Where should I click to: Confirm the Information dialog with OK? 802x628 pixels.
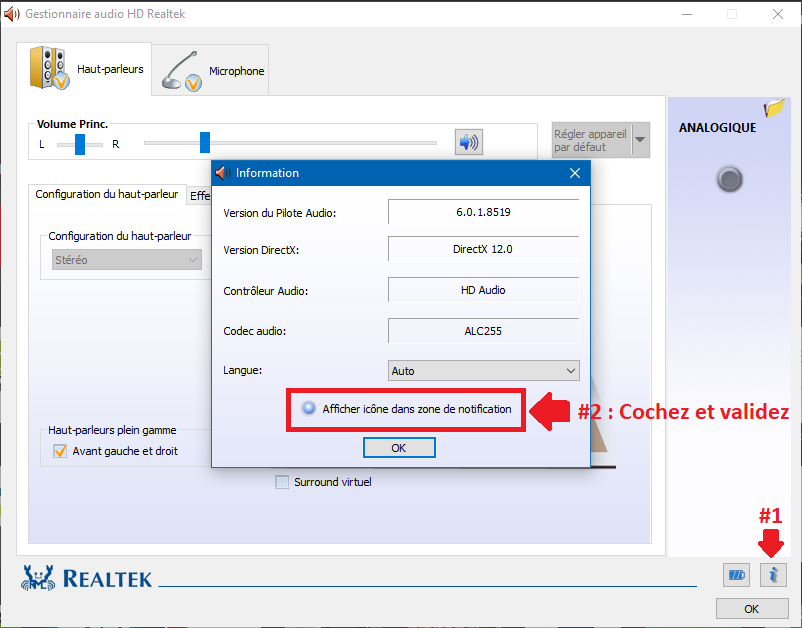[x=399, y=448]
